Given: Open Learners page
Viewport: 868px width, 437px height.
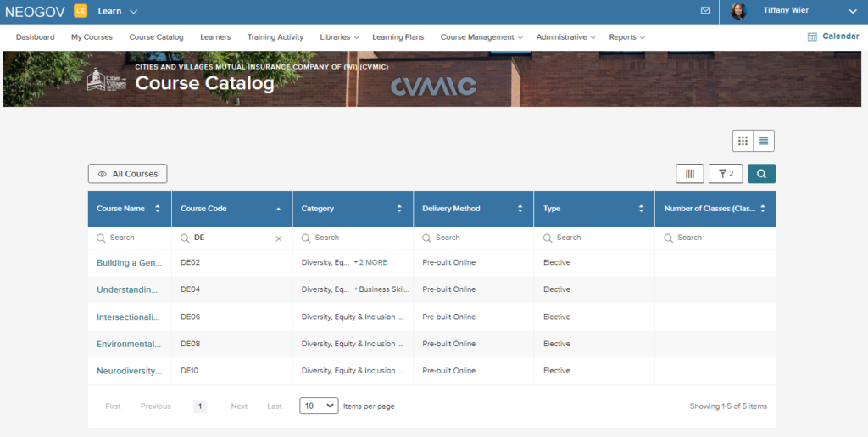Looking at the screenshot, I should (215, 37).
